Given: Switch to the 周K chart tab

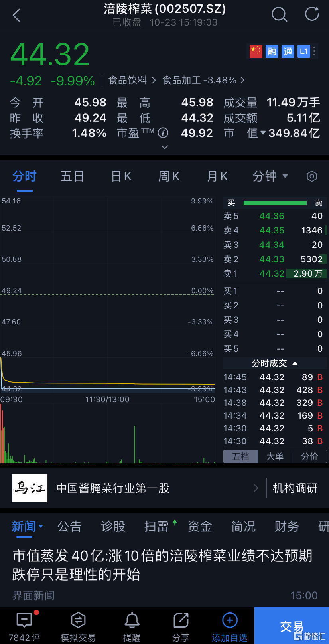Looking at the screenshot, I should pos(169,176).
